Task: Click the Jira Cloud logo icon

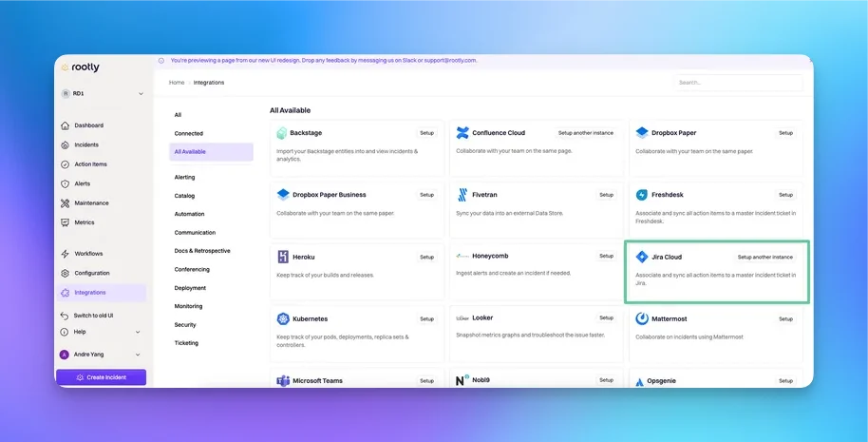Action: point(642,257)
